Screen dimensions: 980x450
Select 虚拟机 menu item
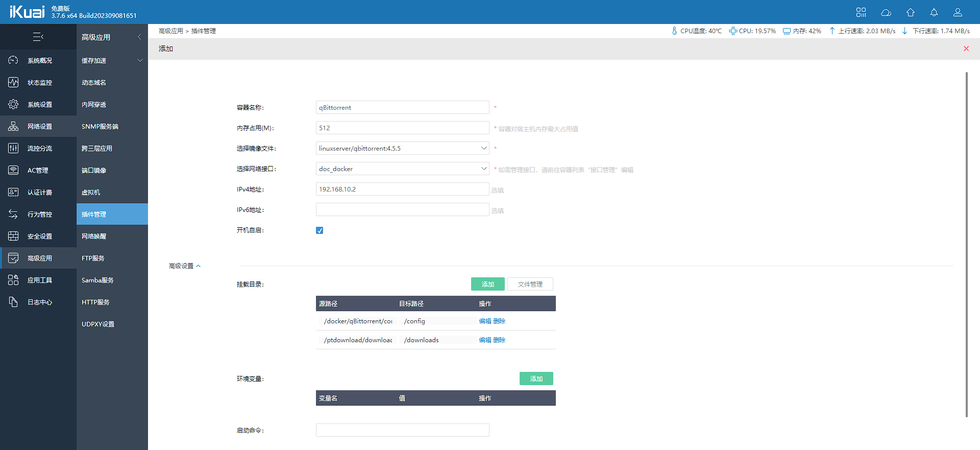click(112, 192)
